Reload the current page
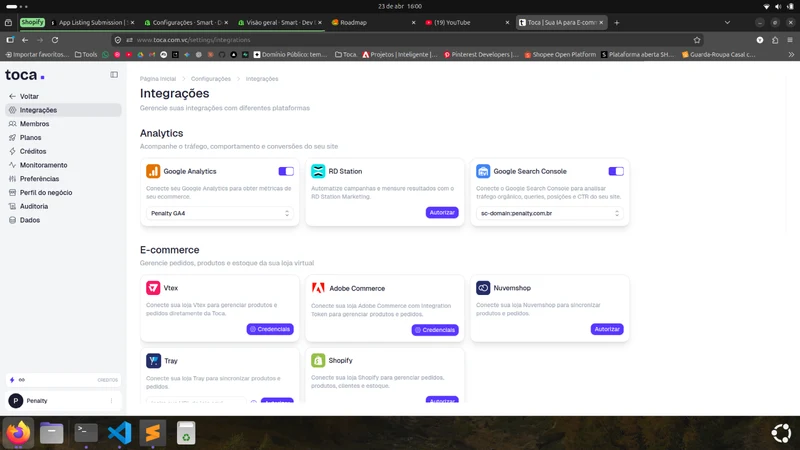Viewport: 800px width, 450px height. tap(55, 40)
